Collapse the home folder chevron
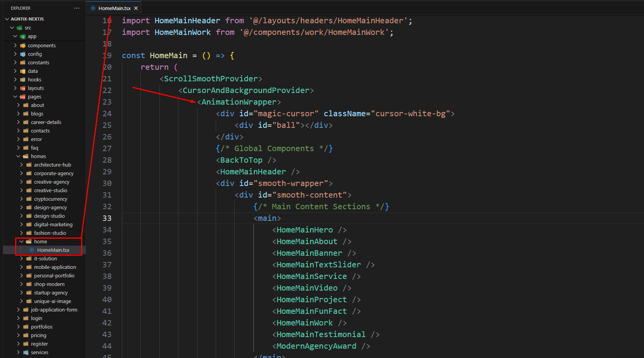The image size is (644, 358). point(21,242)
